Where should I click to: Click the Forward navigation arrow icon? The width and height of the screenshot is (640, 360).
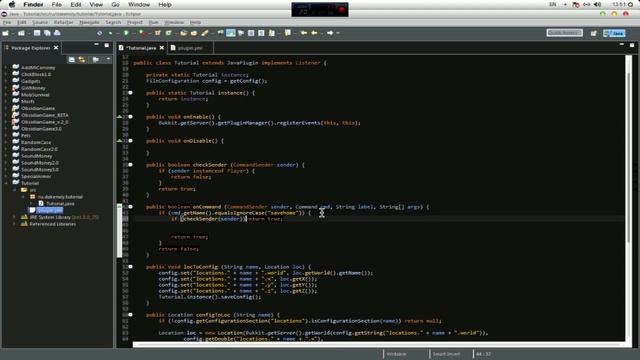point(330,33)
